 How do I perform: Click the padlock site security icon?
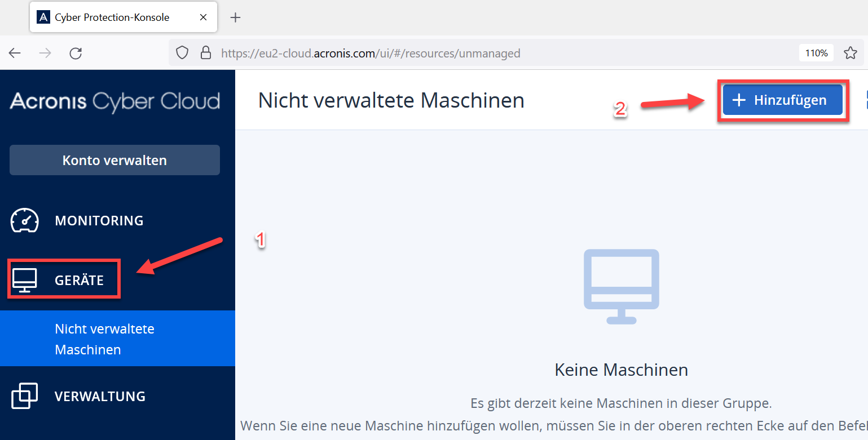tap(206, 53)
